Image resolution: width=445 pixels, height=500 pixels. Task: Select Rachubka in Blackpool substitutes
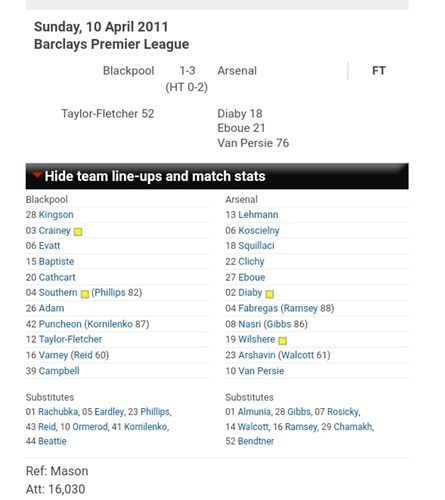click(x=58, y=412)
